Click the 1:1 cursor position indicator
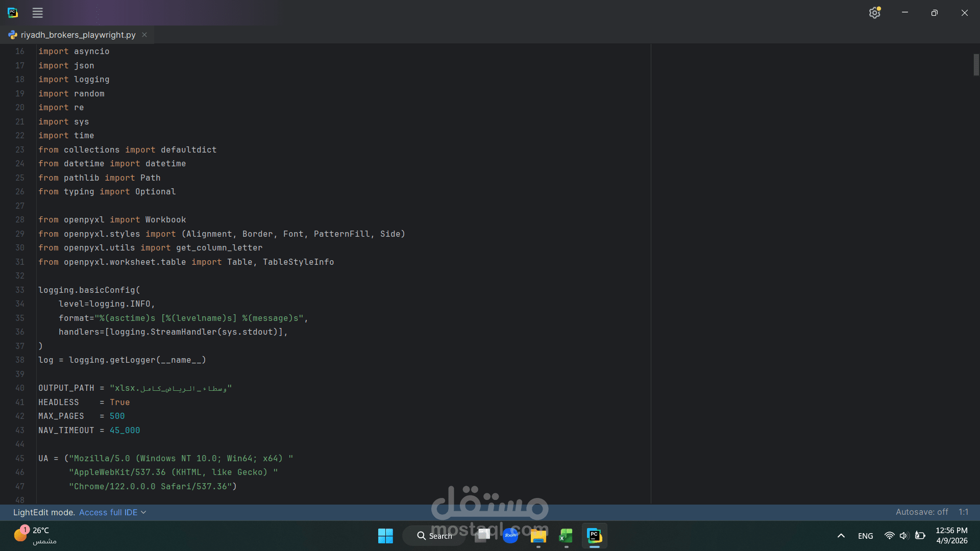 [963, 512]
